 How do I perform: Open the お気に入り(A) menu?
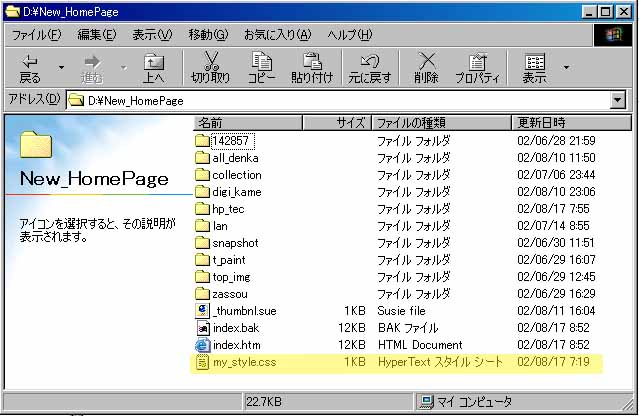(x=278, y=35)
